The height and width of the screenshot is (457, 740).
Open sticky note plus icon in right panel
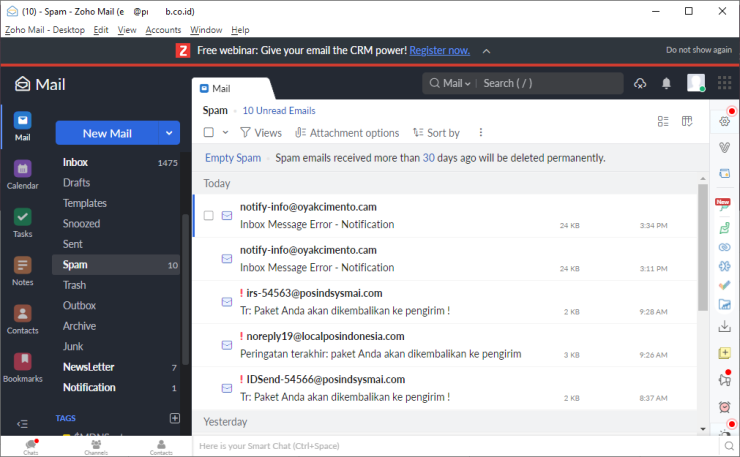click(724, 353)
